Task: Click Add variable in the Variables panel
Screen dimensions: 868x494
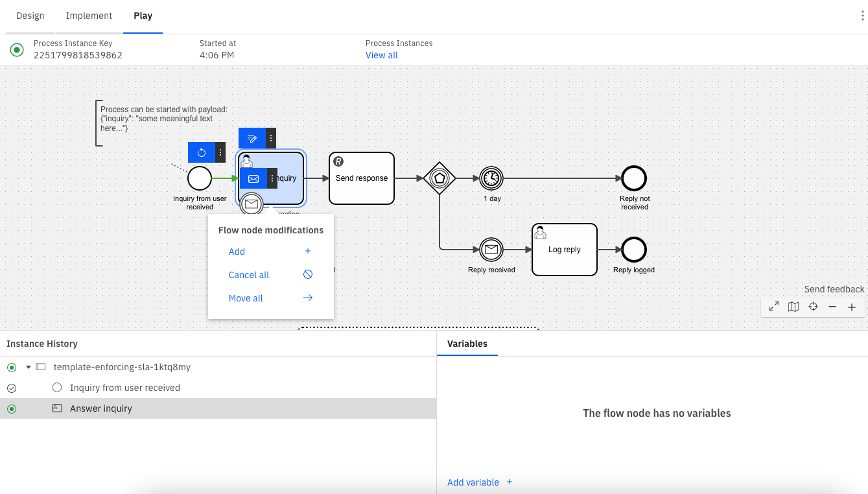Action: (x=474, y=482)
